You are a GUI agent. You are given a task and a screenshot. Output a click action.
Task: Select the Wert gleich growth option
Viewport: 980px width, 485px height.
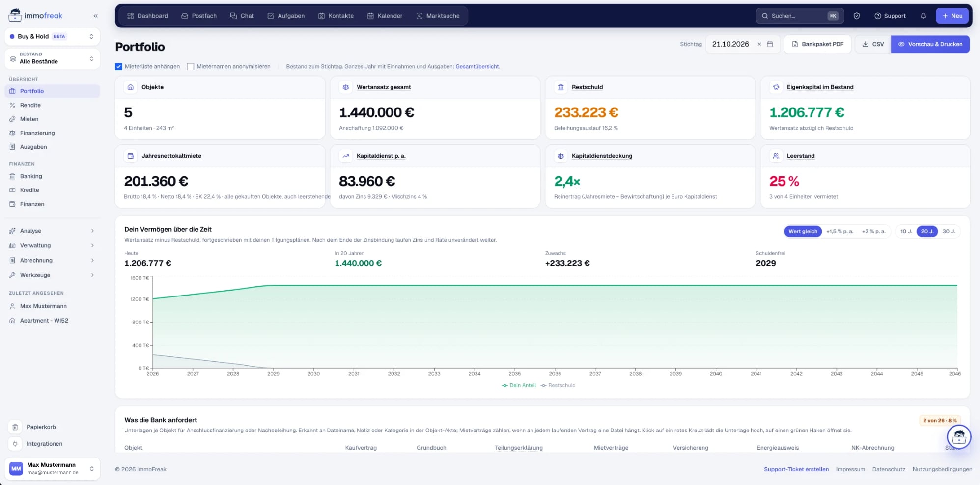[x=803, y=231]
